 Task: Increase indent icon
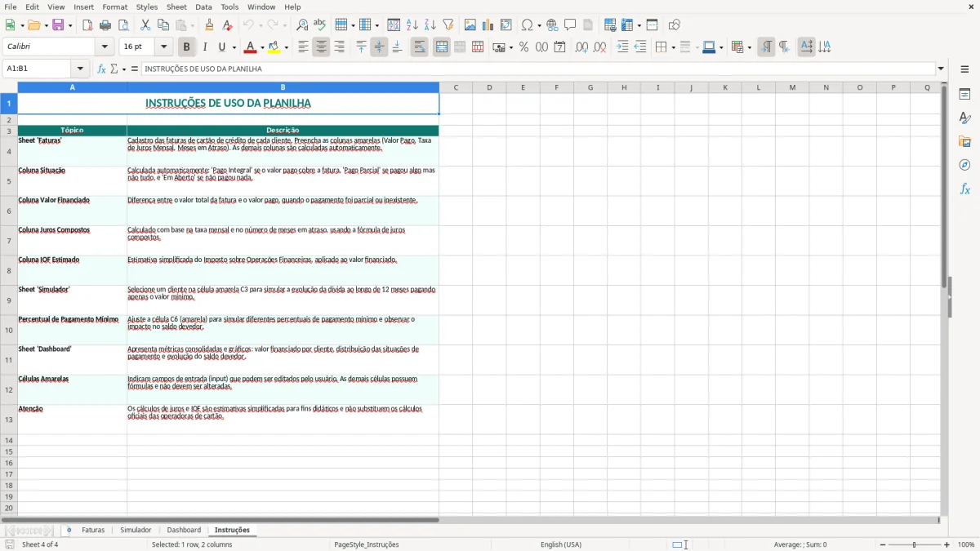[622, 47]
